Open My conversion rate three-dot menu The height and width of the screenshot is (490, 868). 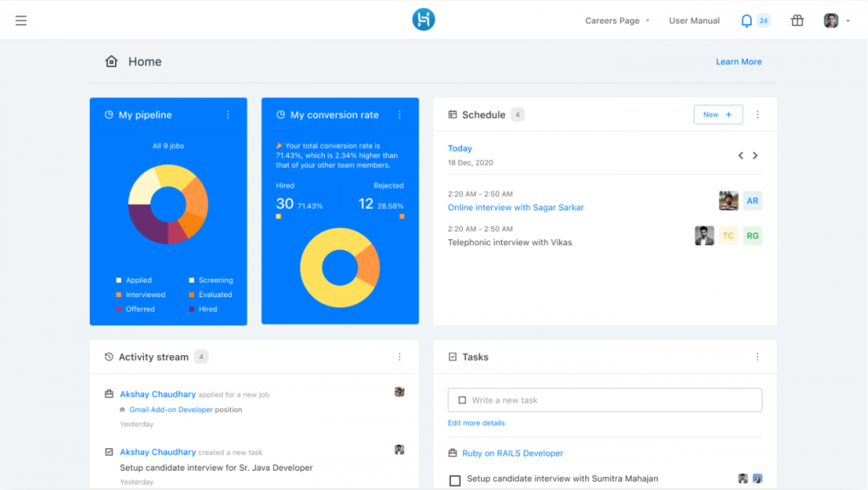tap(399, 114)
